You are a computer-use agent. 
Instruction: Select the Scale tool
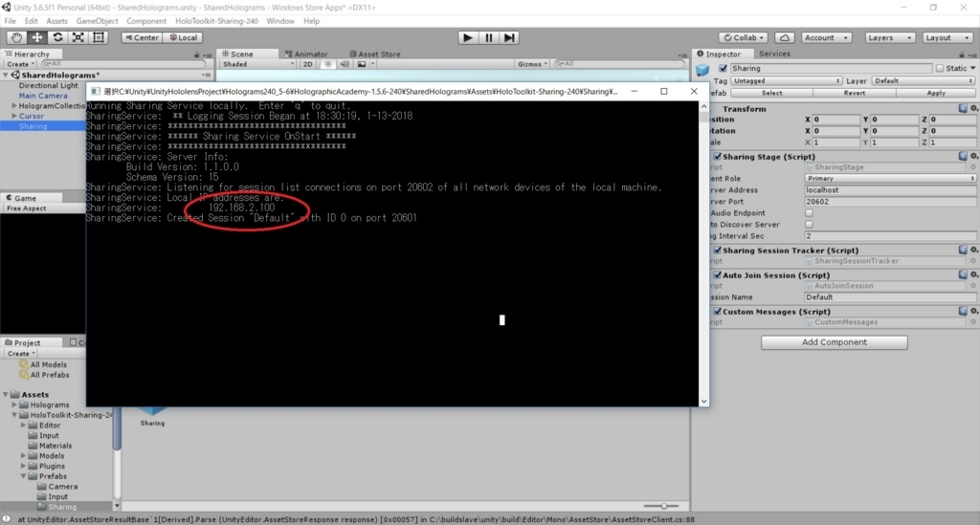click(x=78, y=37)
